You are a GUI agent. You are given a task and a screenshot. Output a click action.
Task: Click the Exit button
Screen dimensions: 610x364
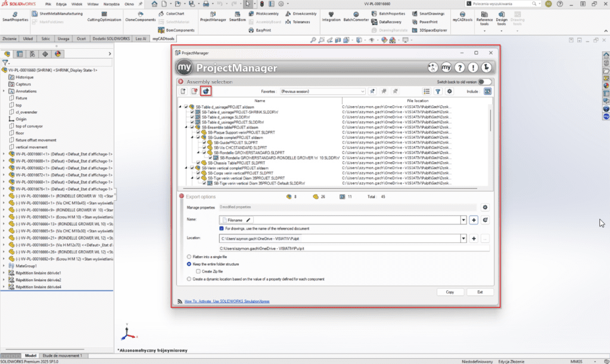pos(480,292)
